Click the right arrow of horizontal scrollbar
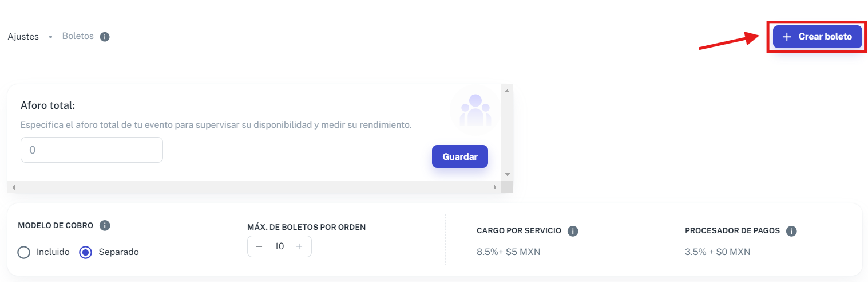This screenshot has height=282, width=868. click(x=496, y=187)
